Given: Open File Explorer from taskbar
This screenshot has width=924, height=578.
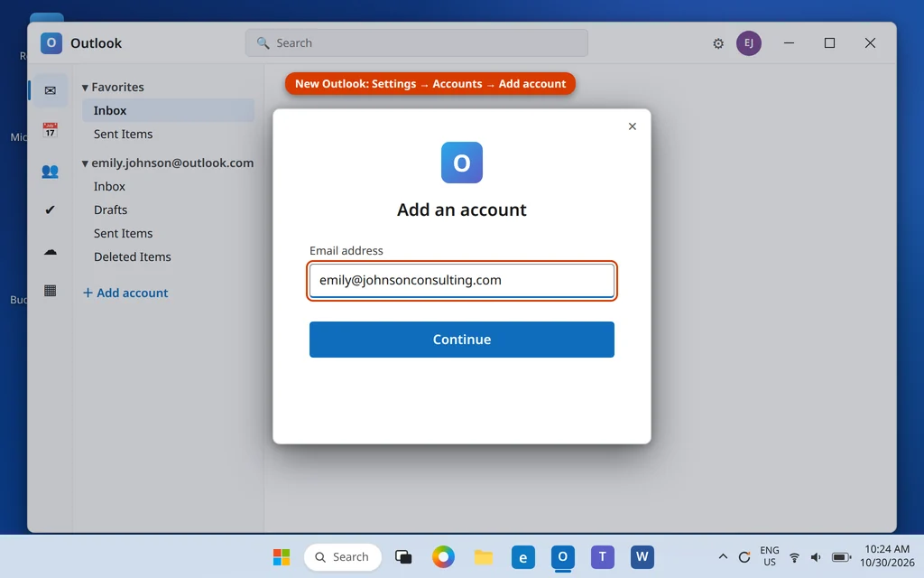Looking at the screenshot, I should pyautogui.click(x=484, y=556).
